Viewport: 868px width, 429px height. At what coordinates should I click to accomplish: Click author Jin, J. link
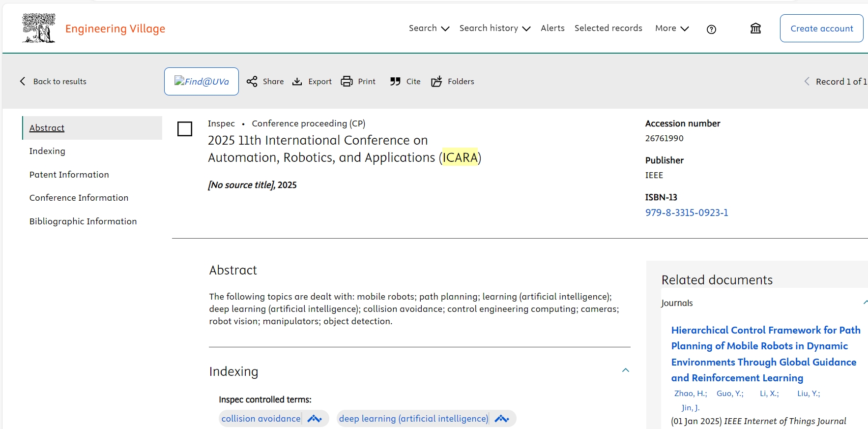(691, 408)
